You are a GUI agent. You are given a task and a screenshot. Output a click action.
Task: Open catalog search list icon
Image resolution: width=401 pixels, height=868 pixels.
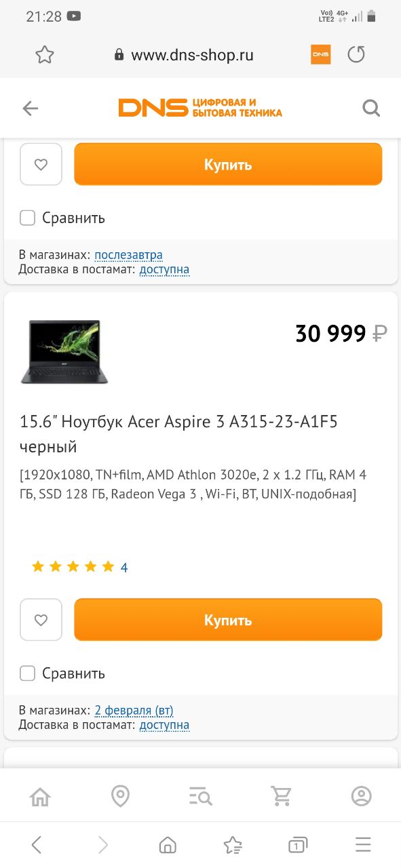pos(201,795)
